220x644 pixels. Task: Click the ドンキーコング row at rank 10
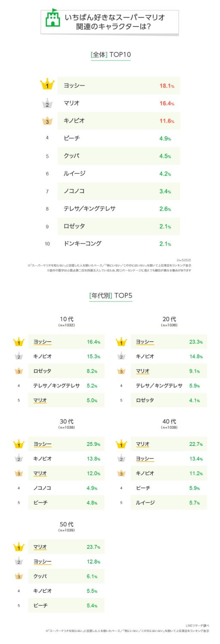pos(119,244)
